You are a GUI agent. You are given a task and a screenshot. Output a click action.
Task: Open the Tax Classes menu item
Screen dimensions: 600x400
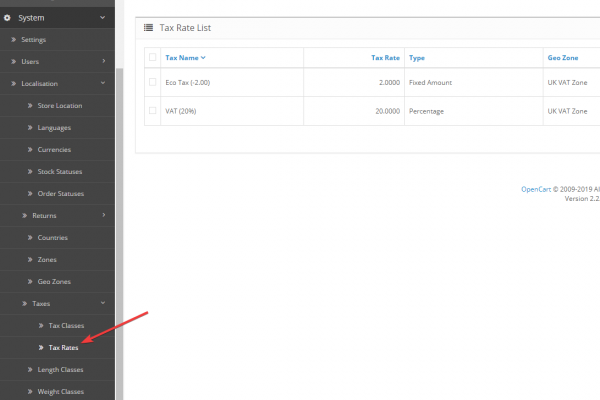[67, 325]
